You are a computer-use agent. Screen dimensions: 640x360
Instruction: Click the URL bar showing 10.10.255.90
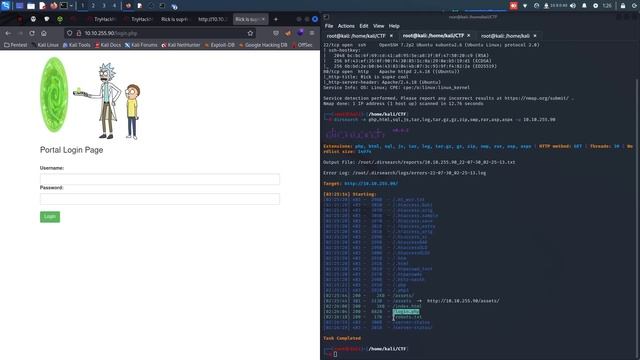159,33
